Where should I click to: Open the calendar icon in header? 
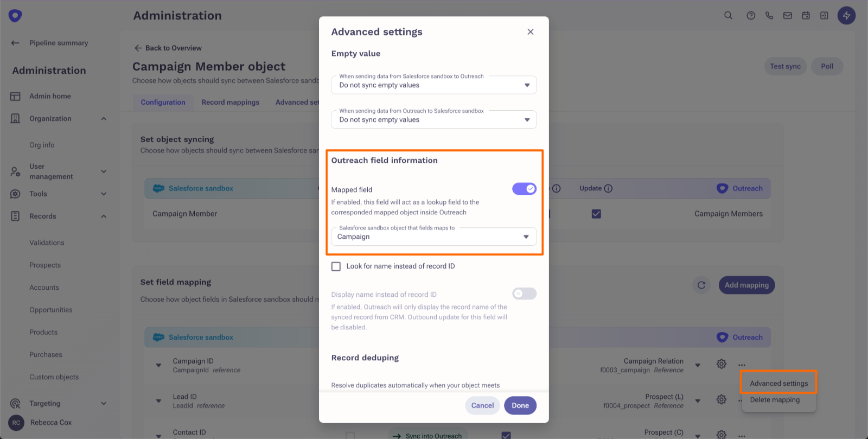coord(806,15)
